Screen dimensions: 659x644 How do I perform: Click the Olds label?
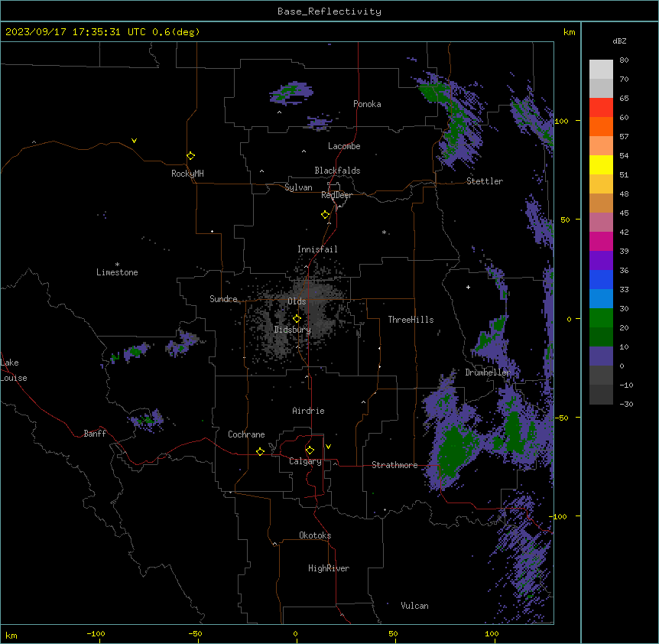tap(297, 301)
